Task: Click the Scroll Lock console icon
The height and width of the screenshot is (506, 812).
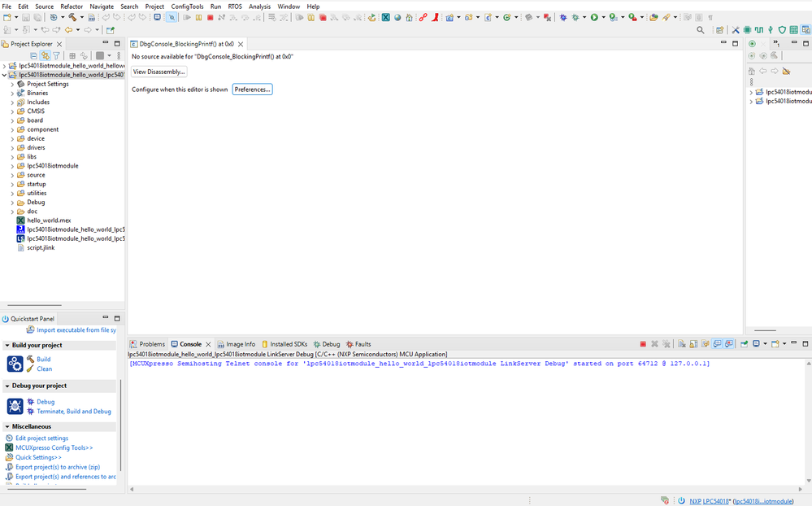Action: [693, 344]
